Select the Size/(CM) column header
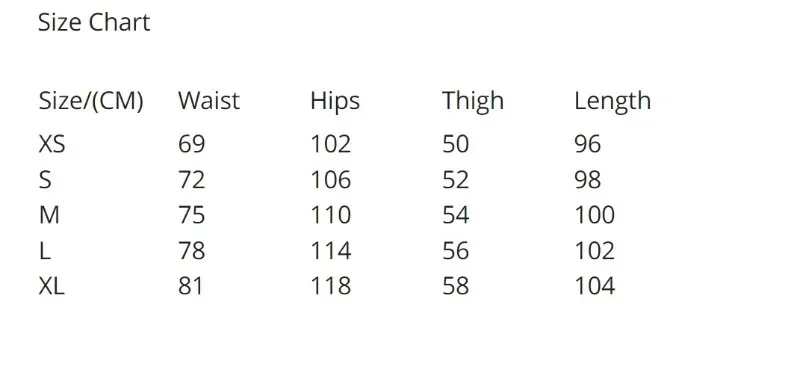This screenshot has width=800, height=378. click(91, 101)
